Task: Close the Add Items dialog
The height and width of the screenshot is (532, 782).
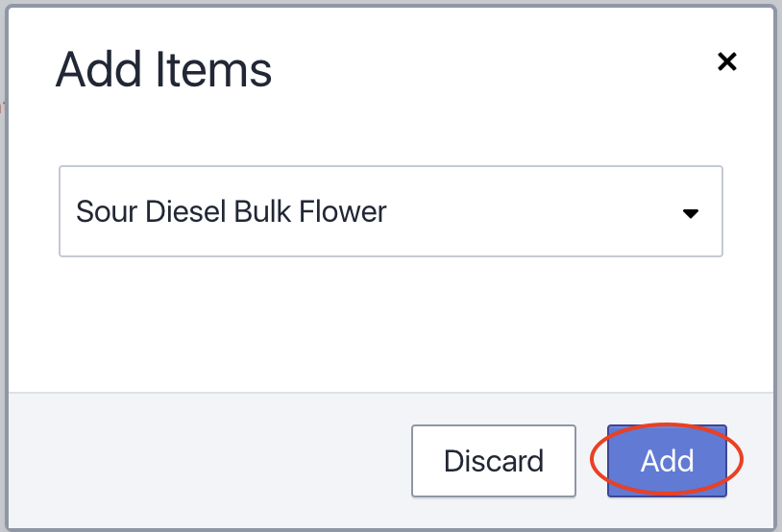Action: (x=727, y=62)
